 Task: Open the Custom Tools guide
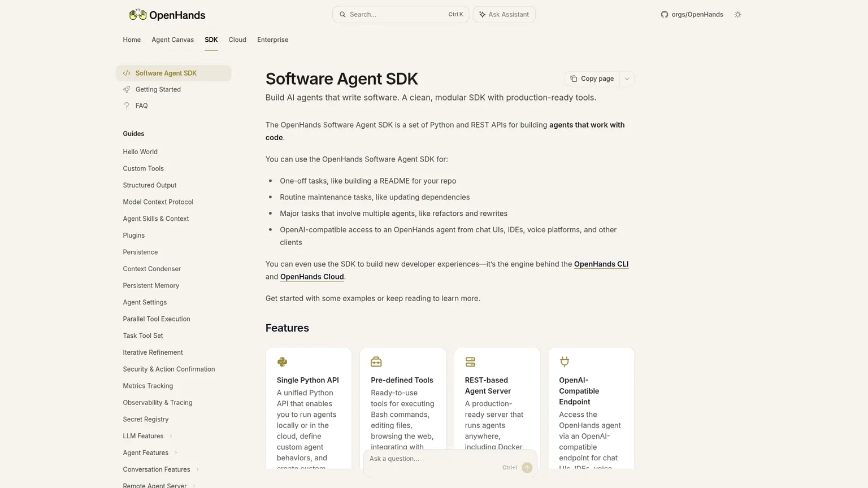click(x=144, y=168)
